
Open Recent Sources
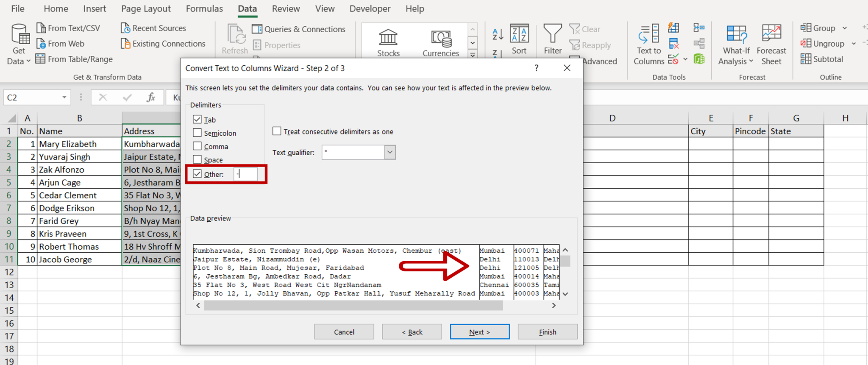(x=153, y=28)
